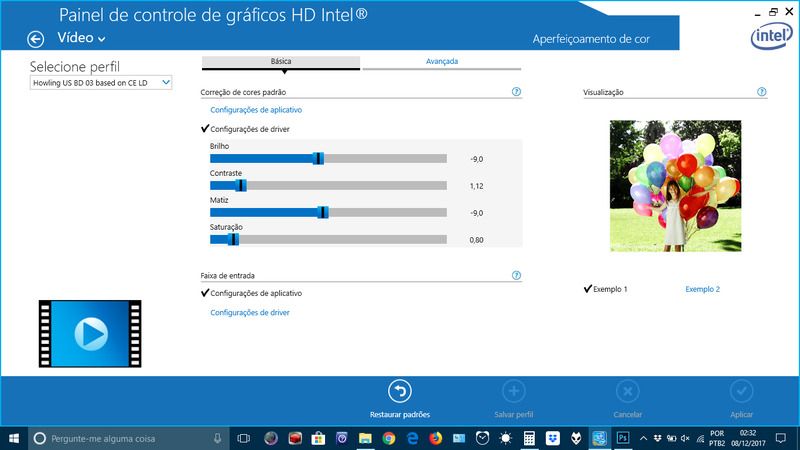Open File Explorer from taskbar
This screenshot has height=450, width=800.
[x=365, y=438]
